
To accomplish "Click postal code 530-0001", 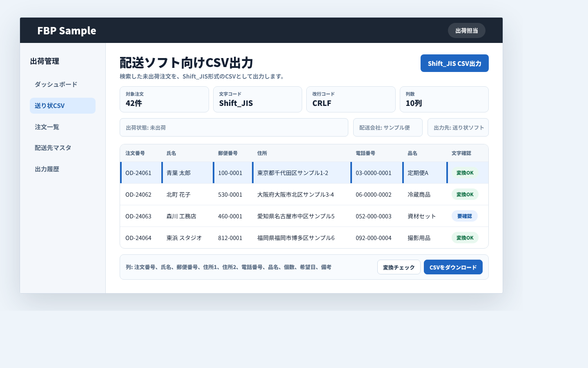I will pyautogui.click(x=230, y=195).
